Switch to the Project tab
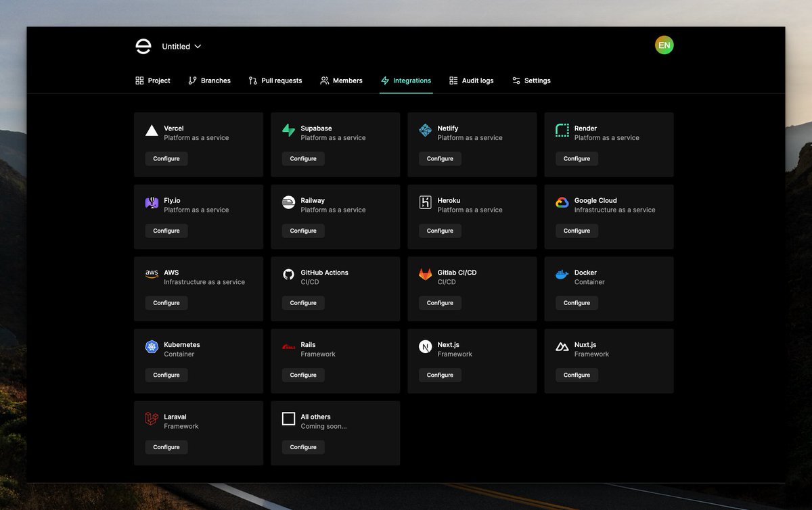 [153, 80]
